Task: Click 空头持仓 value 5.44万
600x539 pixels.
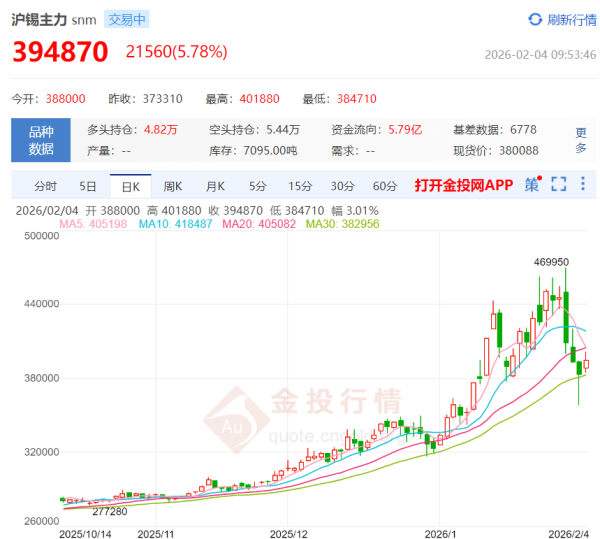Action: coord(283,130)
